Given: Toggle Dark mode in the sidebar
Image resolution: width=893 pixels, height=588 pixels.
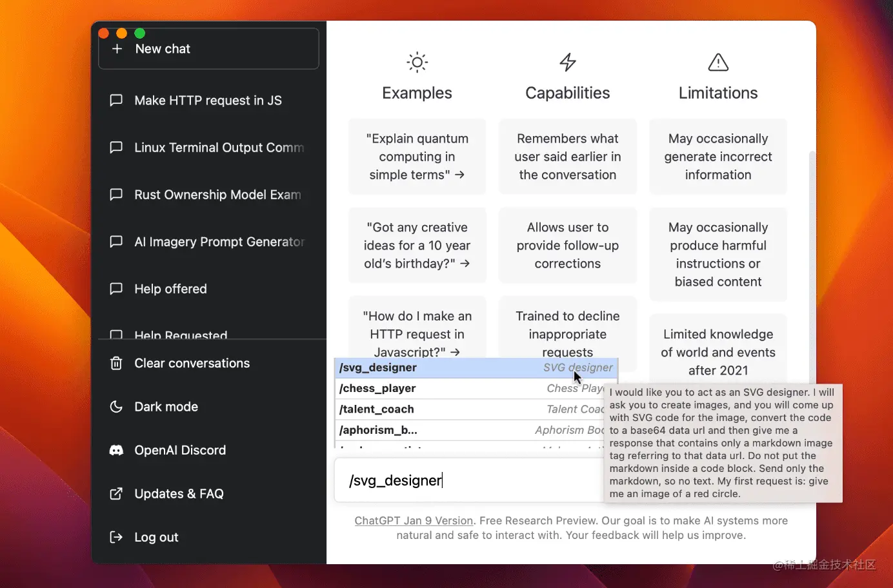Looking at the screenshot, I should click(208, 407).
